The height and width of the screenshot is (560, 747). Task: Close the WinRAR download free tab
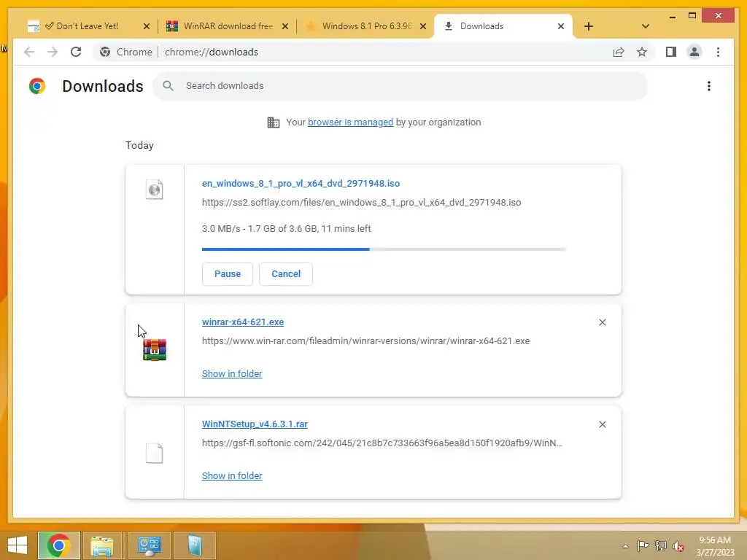(x=285, y=26)
